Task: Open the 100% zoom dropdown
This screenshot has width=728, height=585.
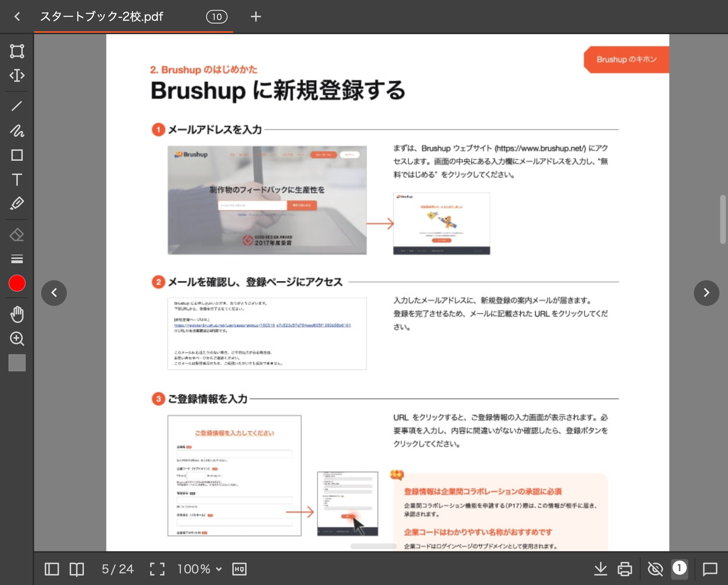Action: (x=200, y=569)
